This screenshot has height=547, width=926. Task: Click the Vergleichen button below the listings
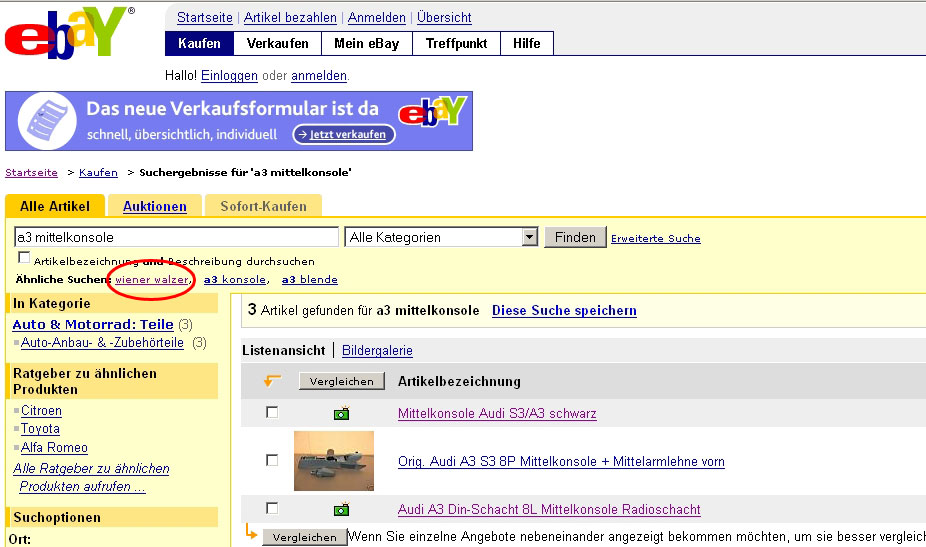[305, 537]
